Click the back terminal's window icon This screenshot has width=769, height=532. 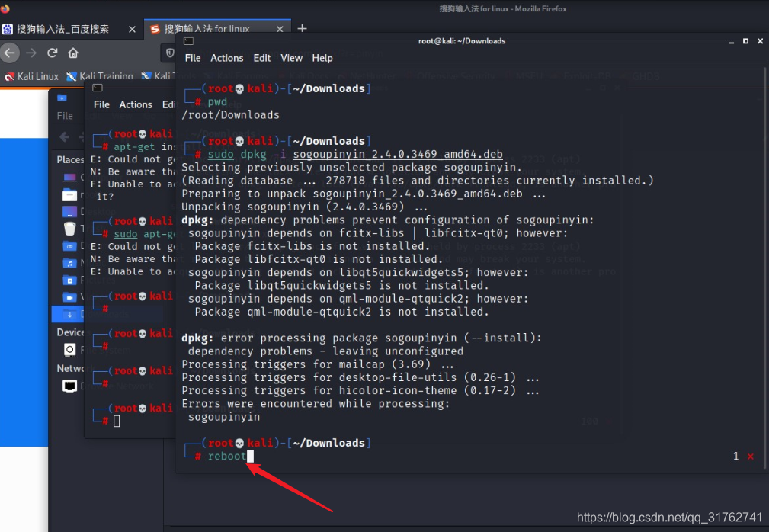pyautogui.click(x=98, y=88)
